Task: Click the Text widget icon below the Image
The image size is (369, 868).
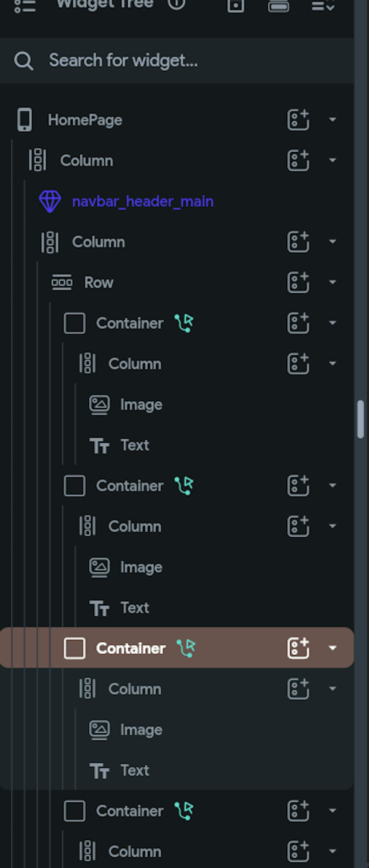Action: click(100, 445)
